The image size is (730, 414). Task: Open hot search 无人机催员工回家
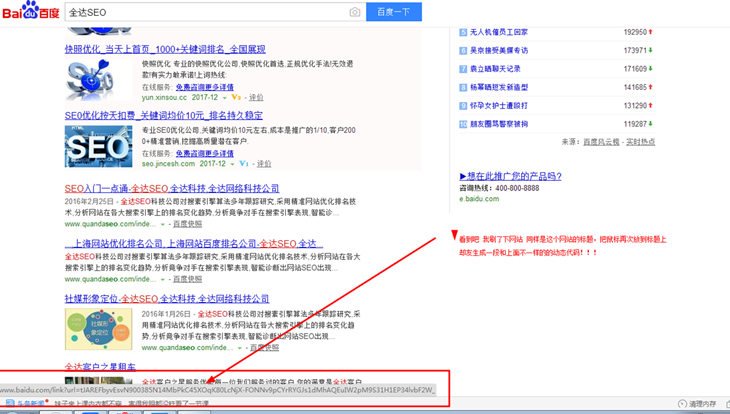click(x=499, y=32)
